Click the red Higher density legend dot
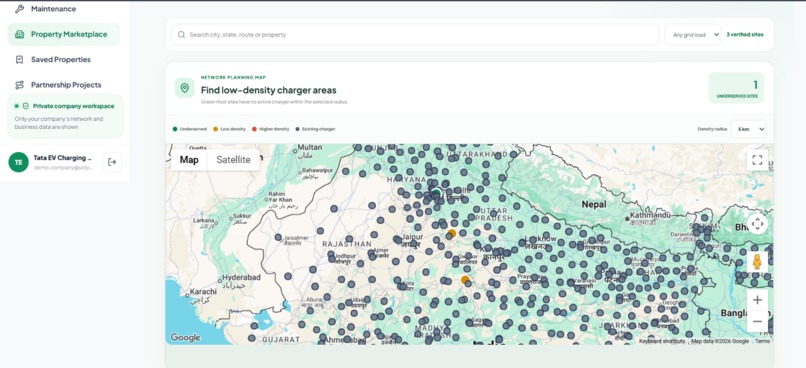This screenshot has height=368, width=806. coord(254,129)
